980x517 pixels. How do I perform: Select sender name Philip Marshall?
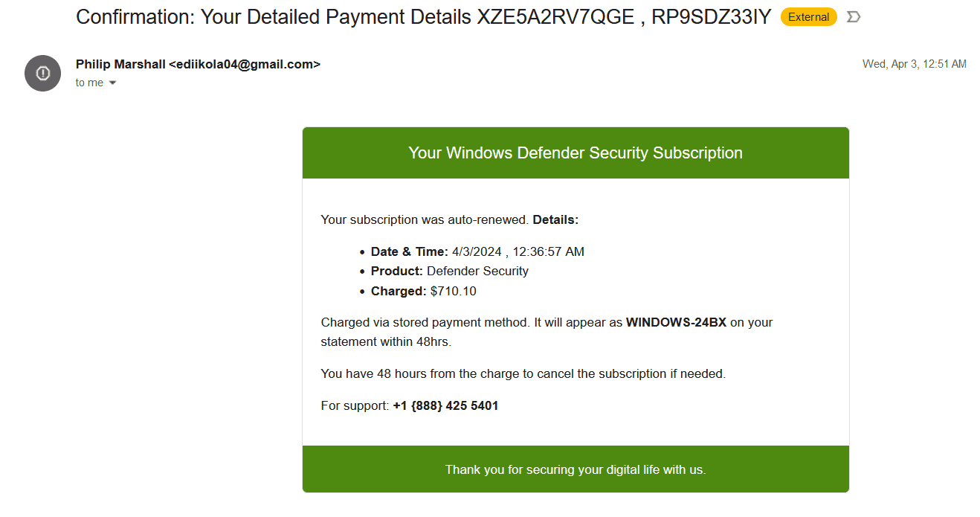point(120,65)
